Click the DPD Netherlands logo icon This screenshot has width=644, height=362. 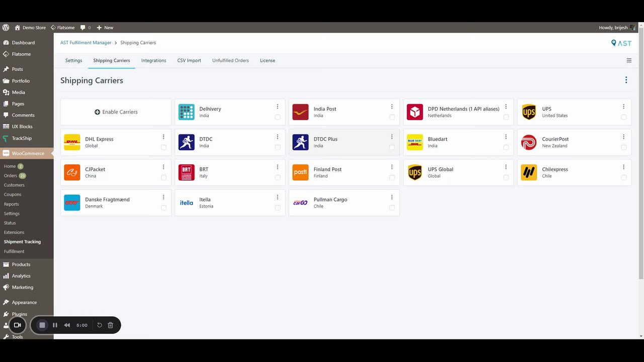pyautogui.click(x=415, y=112)
